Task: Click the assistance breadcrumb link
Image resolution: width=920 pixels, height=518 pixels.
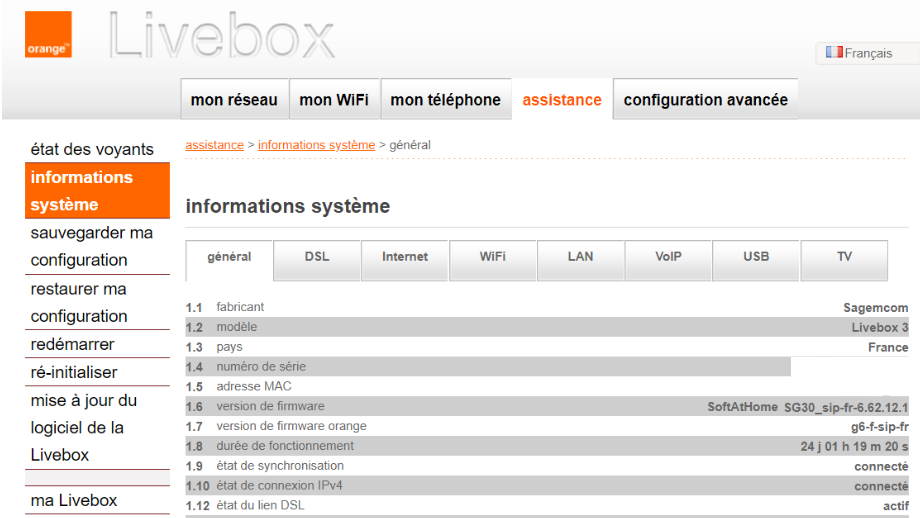Action: [x=214, y=145]
